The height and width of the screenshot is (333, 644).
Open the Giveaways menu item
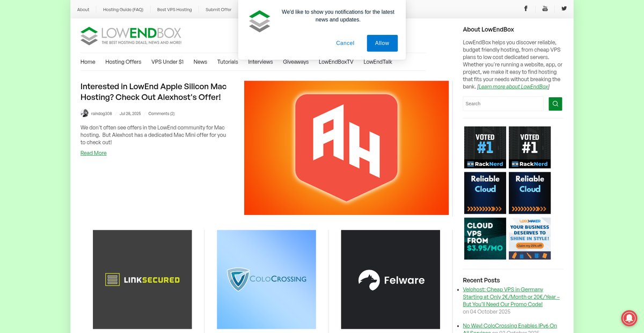pos(296,62)
